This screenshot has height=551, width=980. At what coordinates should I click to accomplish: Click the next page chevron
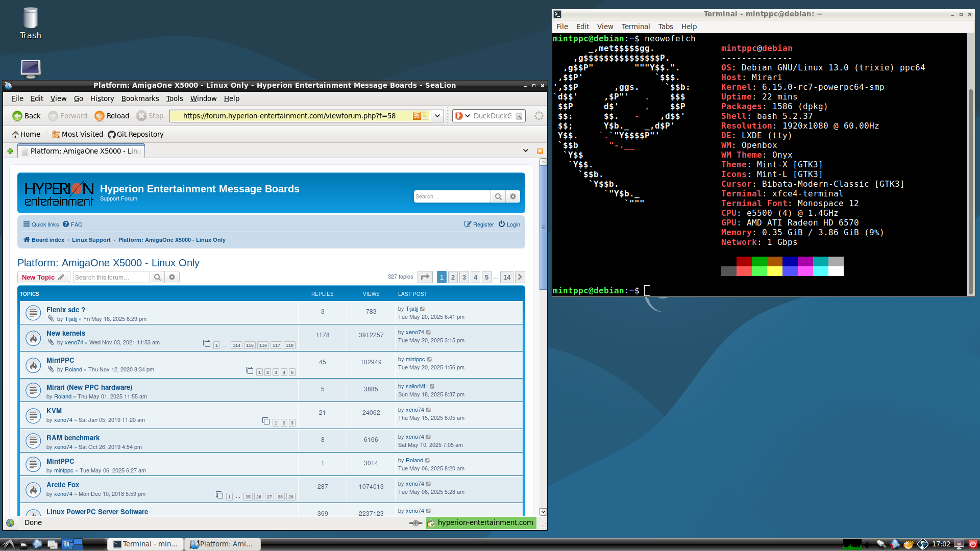tap(520, 277)
